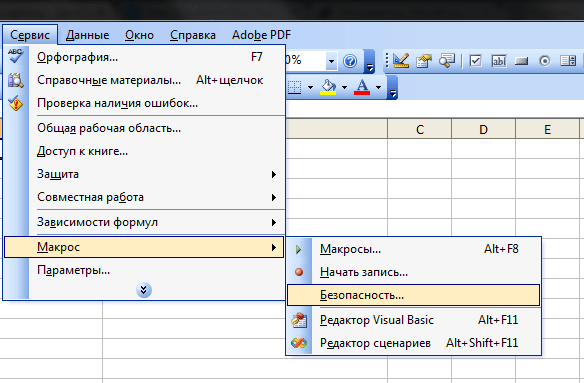This screenshot has height=383, width=584.
Task: Click the error checking warning icon
Action: point(16,103)
